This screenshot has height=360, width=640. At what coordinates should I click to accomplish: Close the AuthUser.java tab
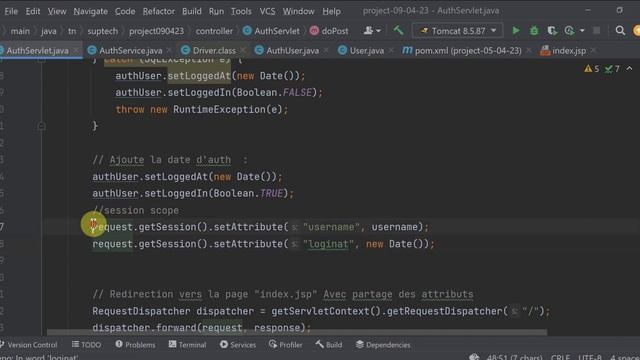pos(326,51)
